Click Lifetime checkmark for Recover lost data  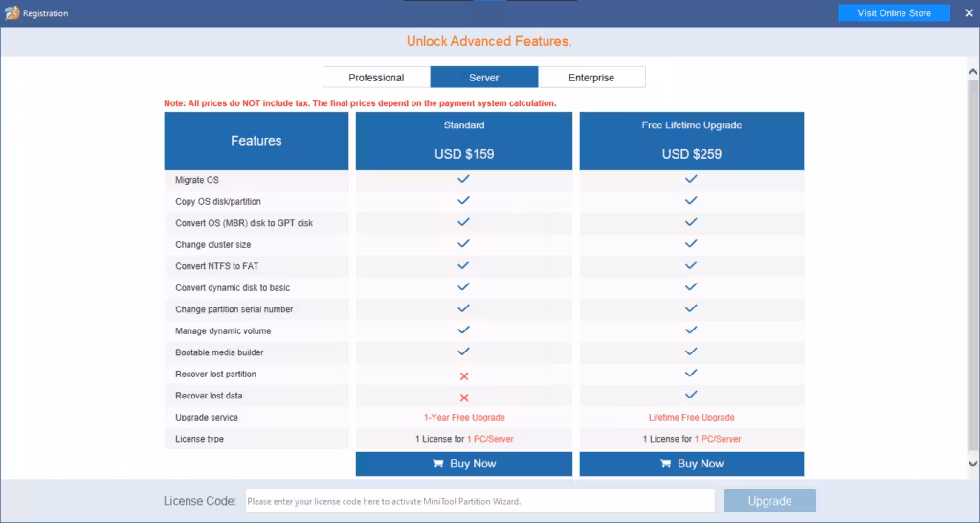tap(691, 395)
